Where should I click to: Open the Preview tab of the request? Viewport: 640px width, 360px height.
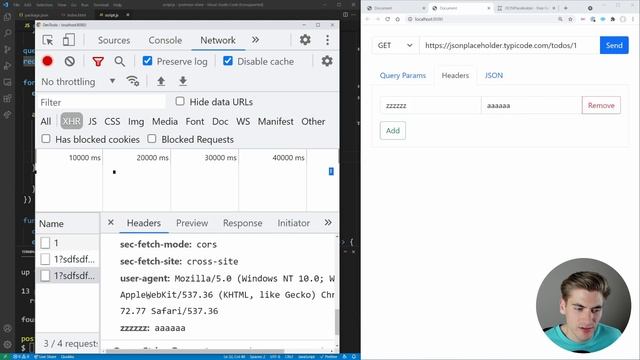pyautogui.click(x=192, y=223)
